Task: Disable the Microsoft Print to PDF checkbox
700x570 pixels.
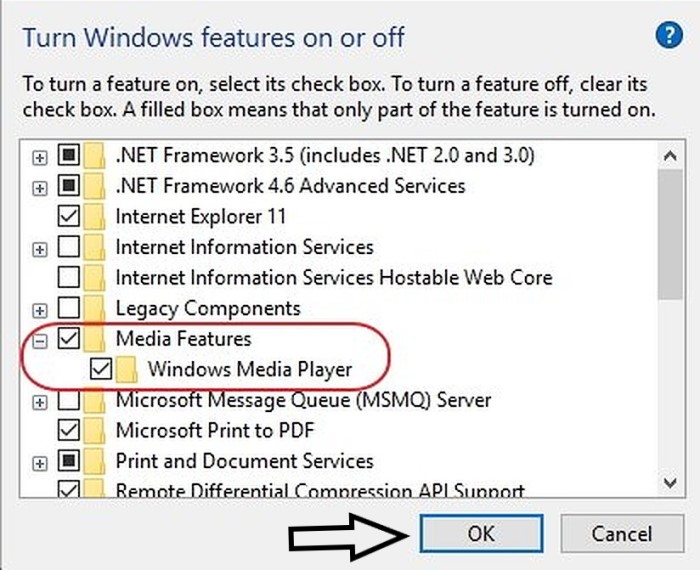Action: pyautogui.click(x=69, y=431)
